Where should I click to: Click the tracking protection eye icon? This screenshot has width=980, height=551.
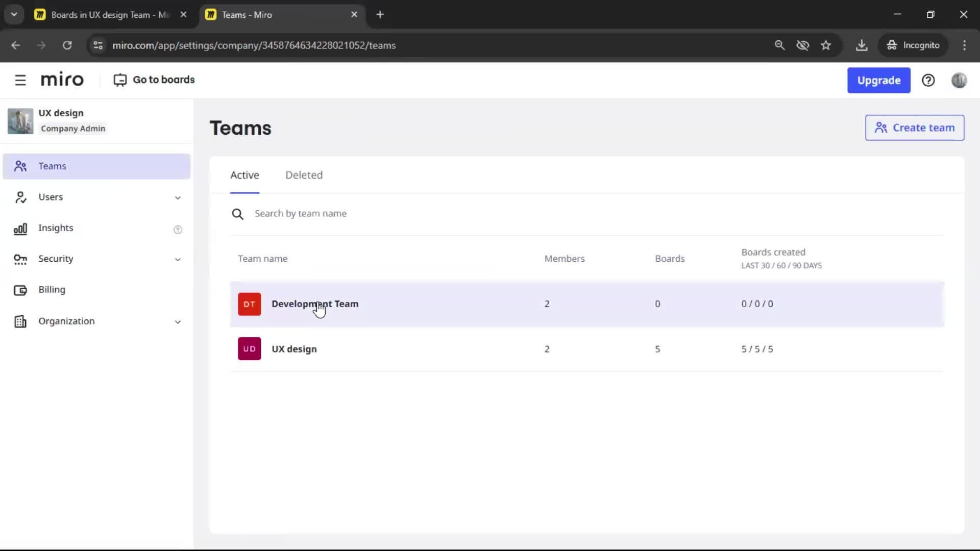[x=803, y=45]
